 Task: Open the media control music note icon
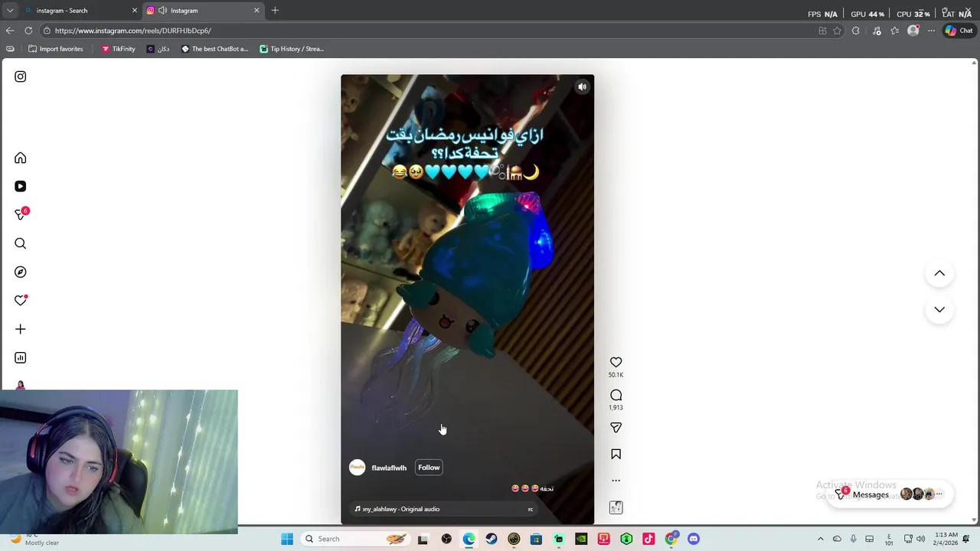[877, 31]
